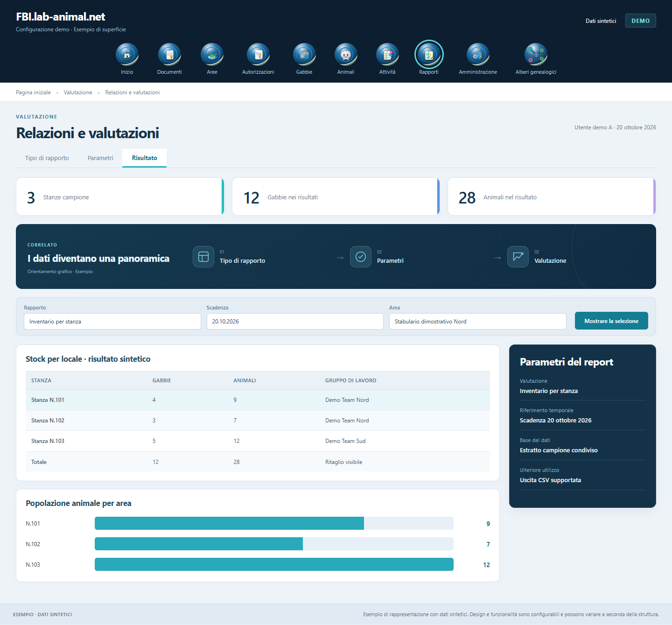
Task: Click Inventario per stanza in report parameters
Action: click(549, 391)
